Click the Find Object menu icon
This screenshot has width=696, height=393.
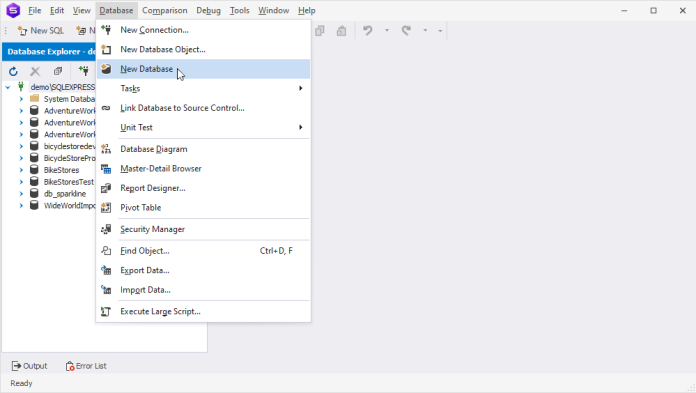click(106, 251)
